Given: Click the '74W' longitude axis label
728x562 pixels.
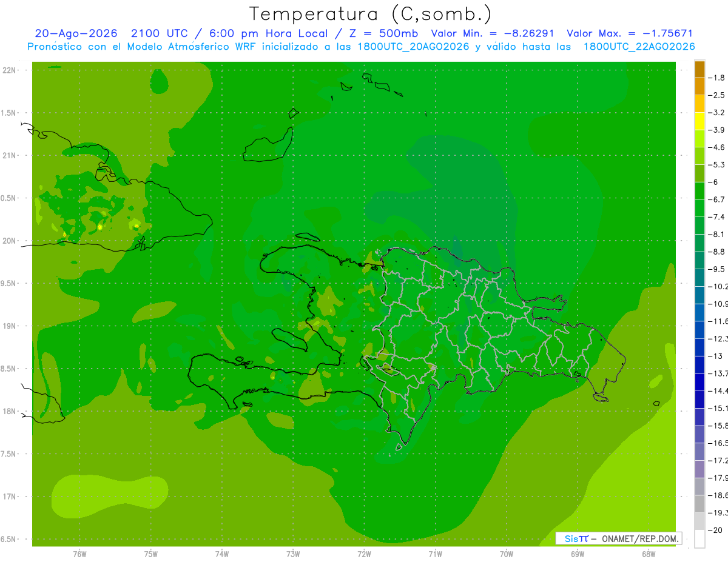Looking at the screenshot, I should point(222,554).
